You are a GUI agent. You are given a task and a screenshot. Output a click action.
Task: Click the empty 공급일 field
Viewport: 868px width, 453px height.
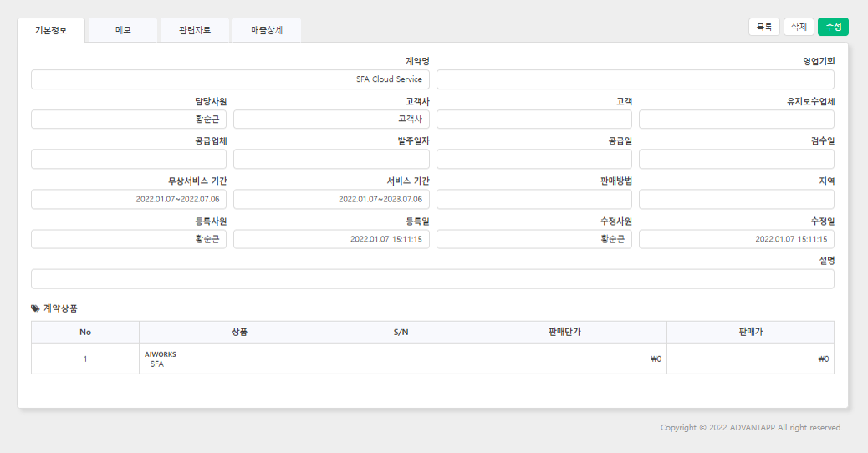[x=534, y=160]
